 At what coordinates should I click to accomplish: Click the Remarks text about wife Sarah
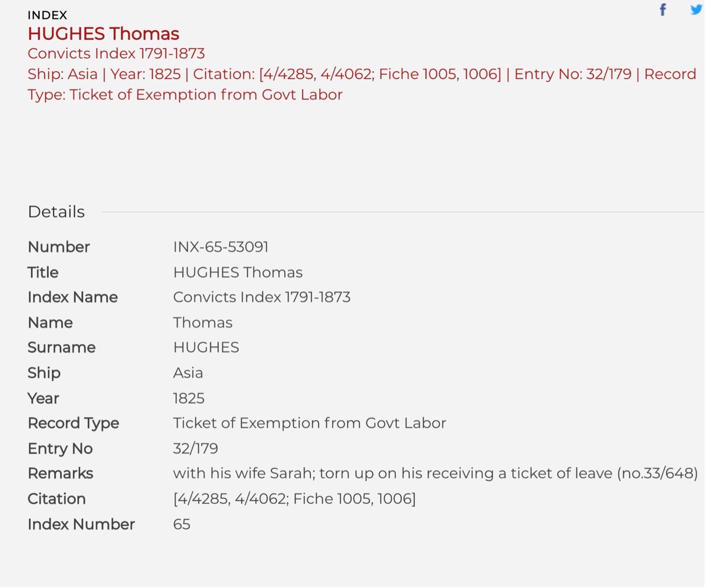(435, 474)
